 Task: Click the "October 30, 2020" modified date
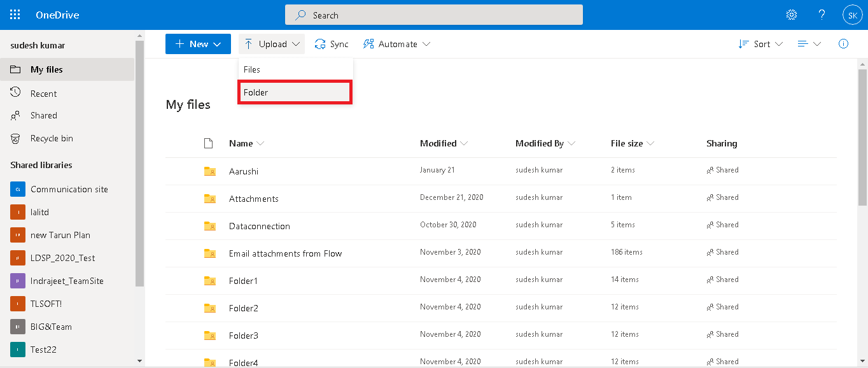point(448,225)
